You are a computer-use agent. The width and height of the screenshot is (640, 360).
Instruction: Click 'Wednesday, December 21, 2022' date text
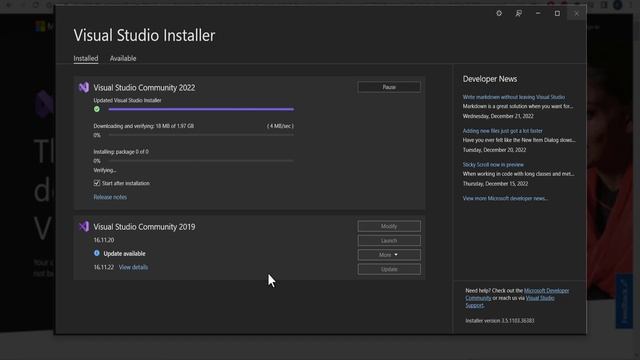click(498, 116)
